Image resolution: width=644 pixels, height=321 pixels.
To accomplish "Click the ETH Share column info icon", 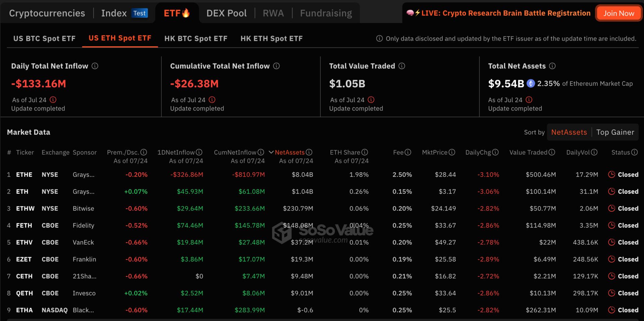I will [365, 152].
